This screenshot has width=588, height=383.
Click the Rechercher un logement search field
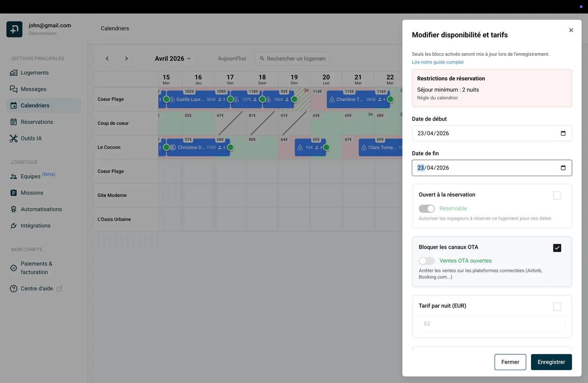[x=292, y=58]
